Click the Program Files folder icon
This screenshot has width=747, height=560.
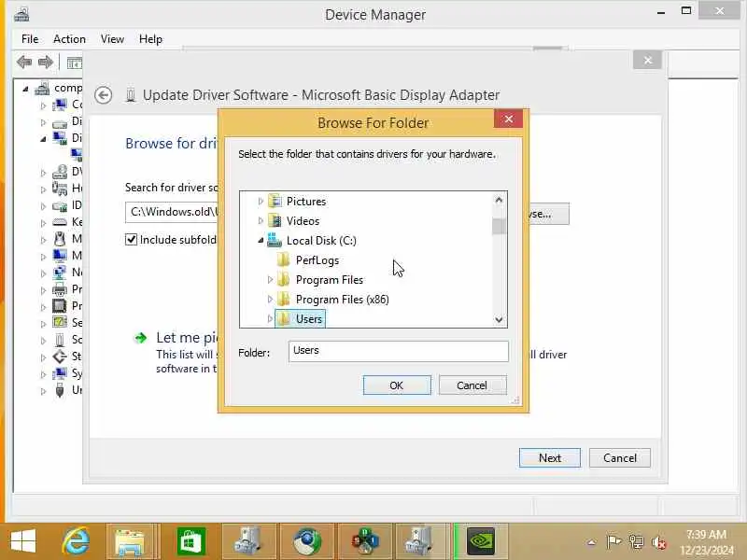[x=284, y=279]
